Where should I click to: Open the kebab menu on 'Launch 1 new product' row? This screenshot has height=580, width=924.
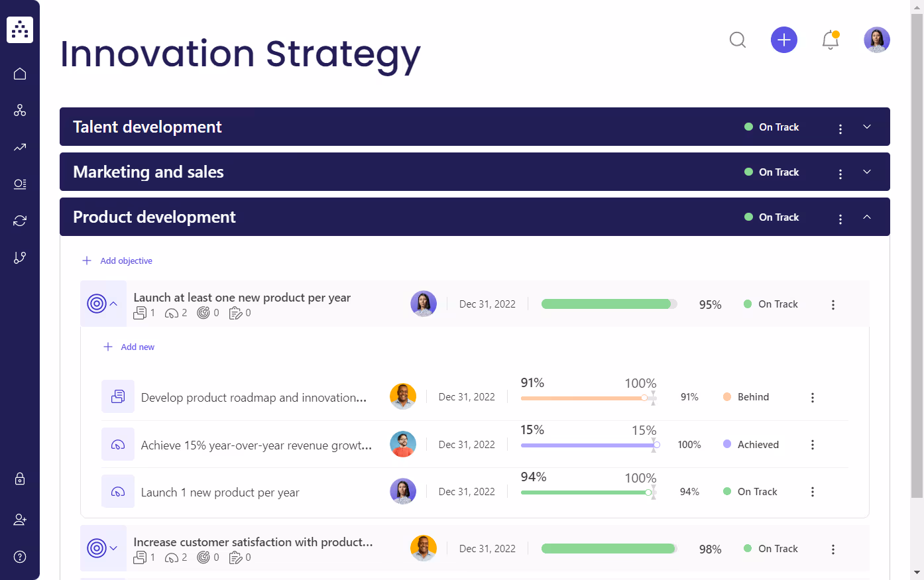[x=813, y=491]
